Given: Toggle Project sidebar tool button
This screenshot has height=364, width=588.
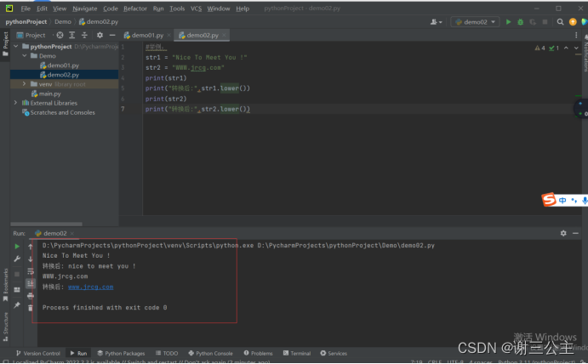Looking at the screenshot, I should click(x=5, y=44).
